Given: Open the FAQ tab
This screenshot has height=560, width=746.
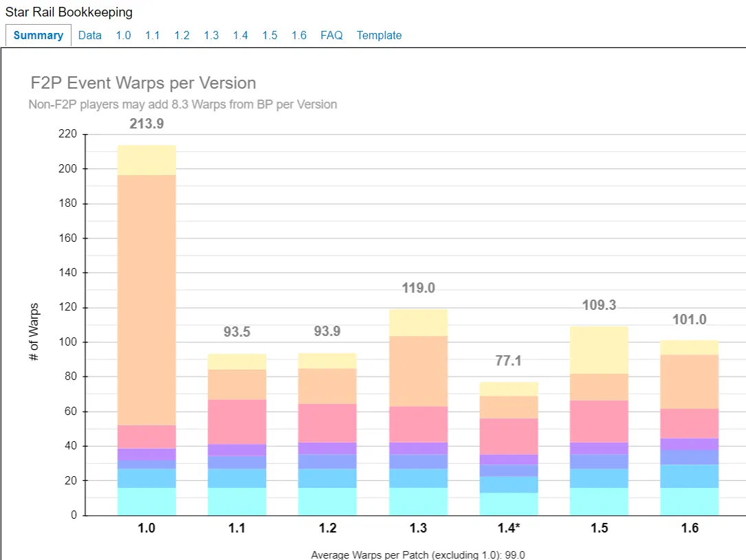Looking at the screenshot, I should tap(331, 35).
